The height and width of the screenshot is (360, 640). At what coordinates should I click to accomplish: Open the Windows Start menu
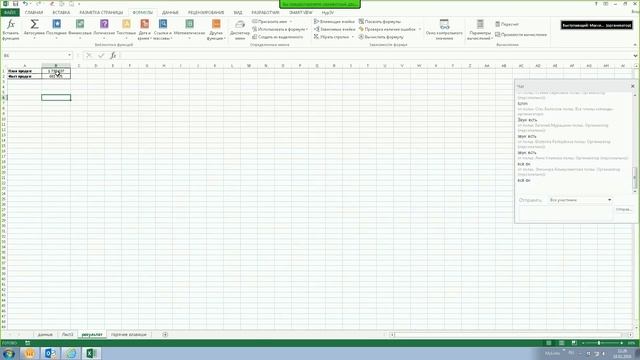[9, 353]
